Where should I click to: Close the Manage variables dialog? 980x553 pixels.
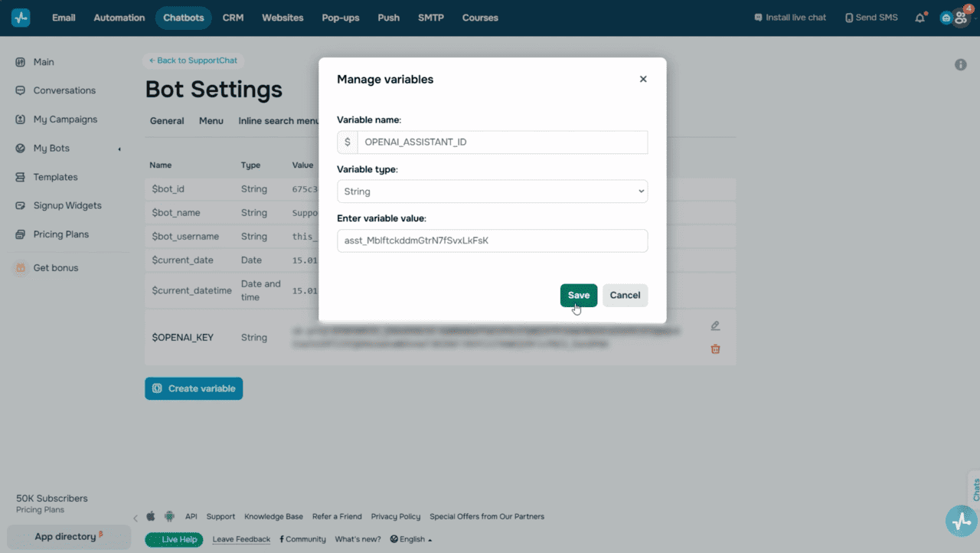point(643,79)
